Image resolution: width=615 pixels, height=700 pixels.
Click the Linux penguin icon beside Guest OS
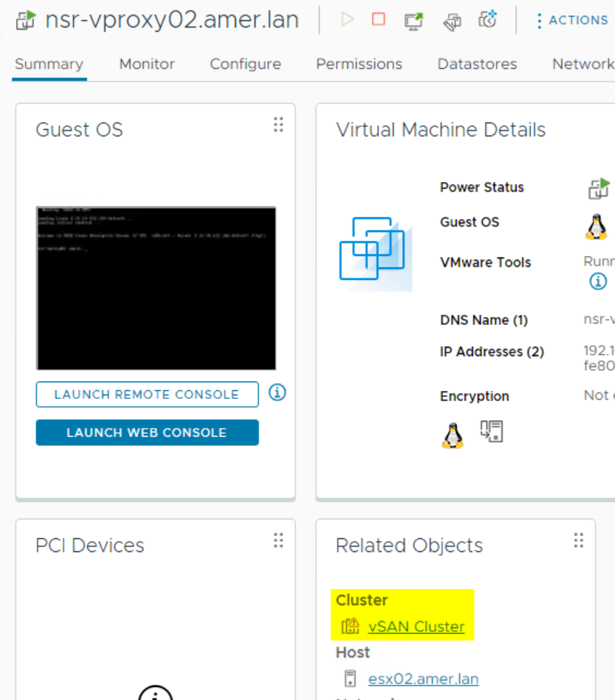597,227
